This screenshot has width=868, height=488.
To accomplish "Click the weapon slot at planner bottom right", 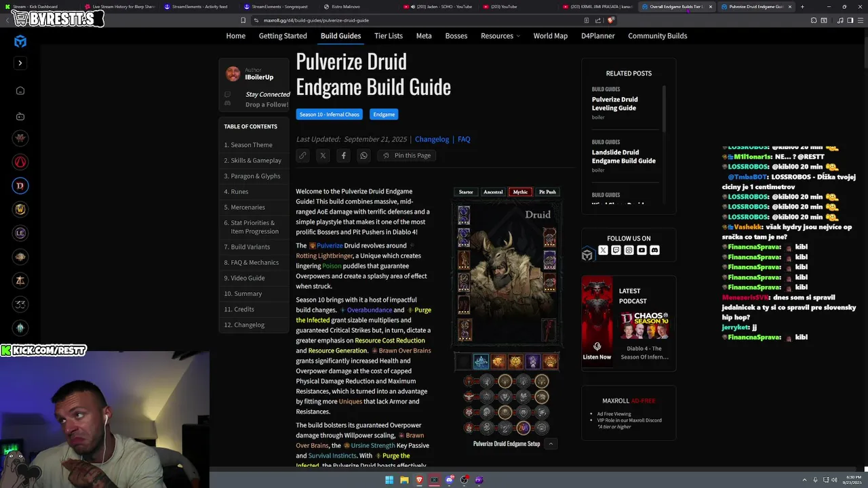I will (x=549, y=330).
